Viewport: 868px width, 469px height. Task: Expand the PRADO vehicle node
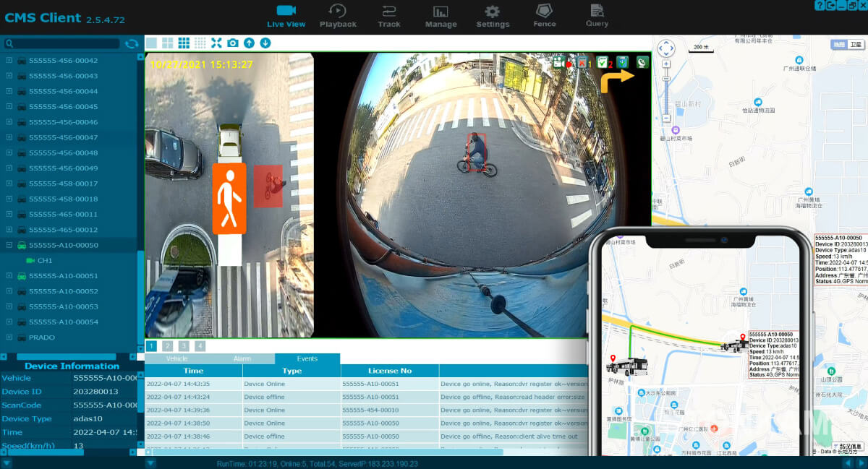click(9, 337)
